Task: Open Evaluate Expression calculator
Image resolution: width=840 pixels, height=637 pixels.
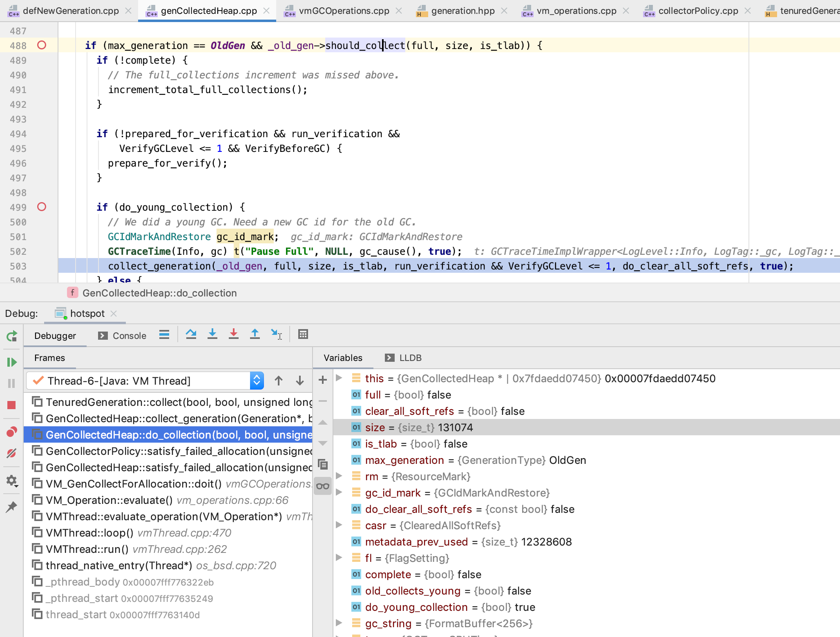Action: pyautogui.click(x=303, y=334)
